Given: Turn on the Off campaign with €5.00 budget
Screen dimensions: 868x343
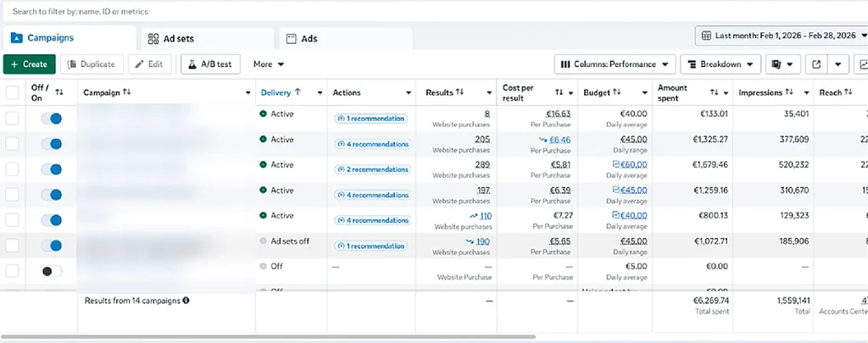Looking at the screenshot, I should [52, 271].
